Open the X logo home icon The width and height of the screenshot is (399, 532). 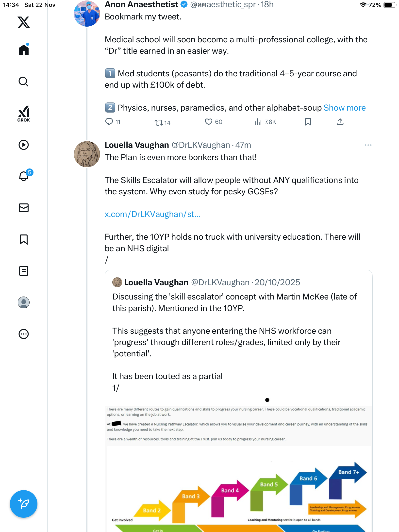[x=24, y=22]
